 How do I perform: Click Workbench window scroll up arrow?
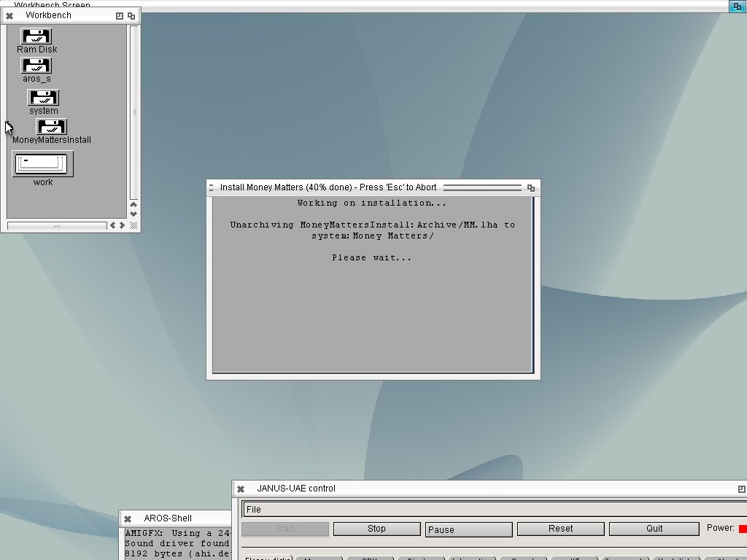[134, 204]
